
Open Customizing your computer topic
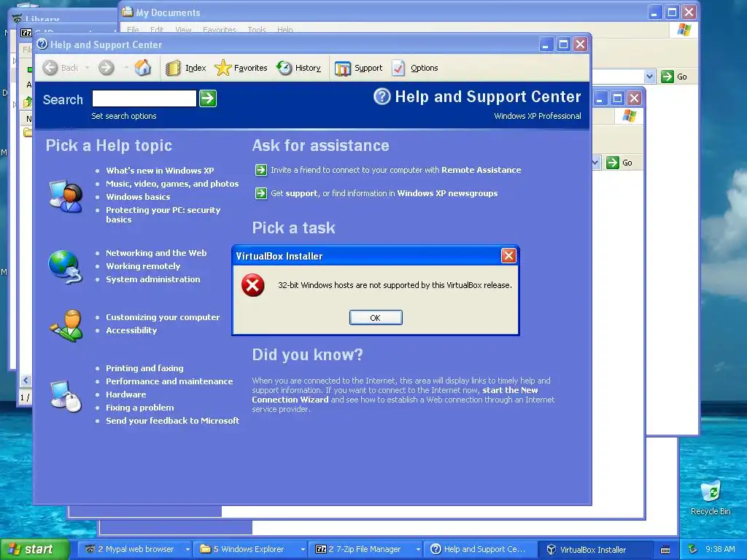pyautogui.click(x=163, y=317)
